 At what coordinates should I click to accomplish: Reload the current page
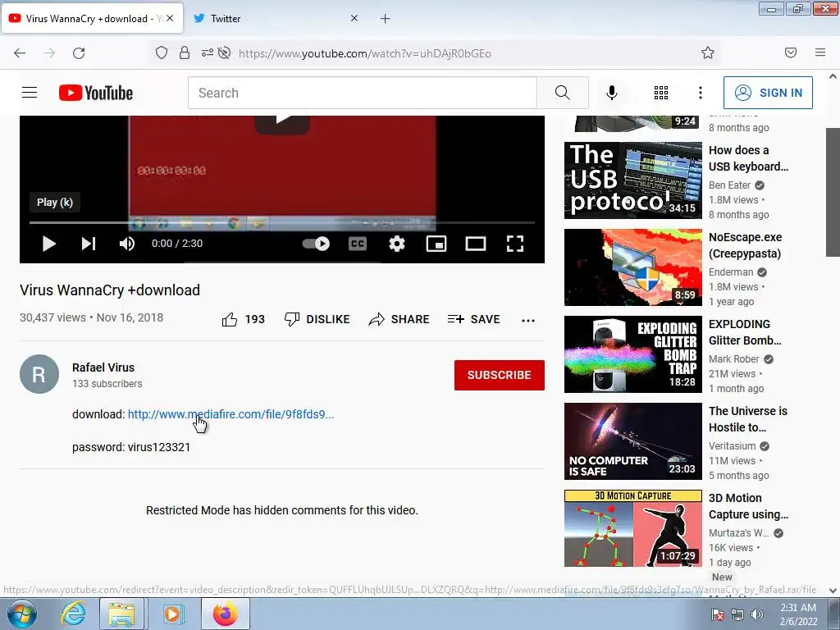(79, 52)
